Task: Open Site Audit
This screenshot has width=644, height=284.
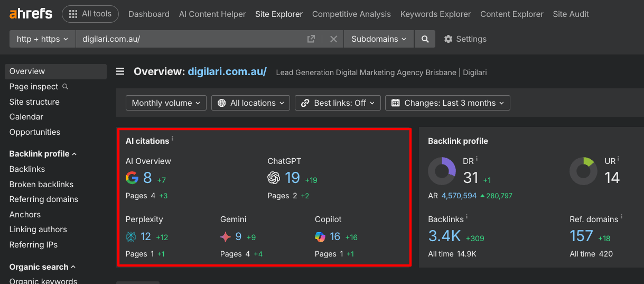Action: 571,14
